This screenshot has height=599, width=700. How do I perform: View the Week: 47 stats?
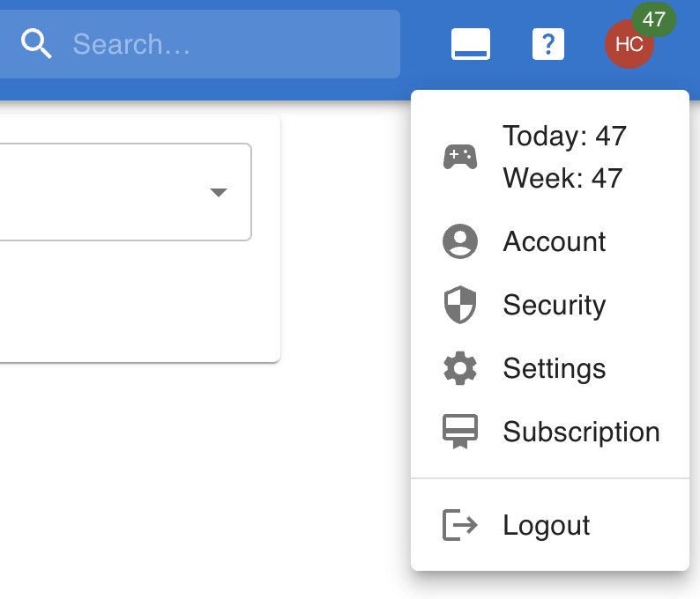click(562, 179)
